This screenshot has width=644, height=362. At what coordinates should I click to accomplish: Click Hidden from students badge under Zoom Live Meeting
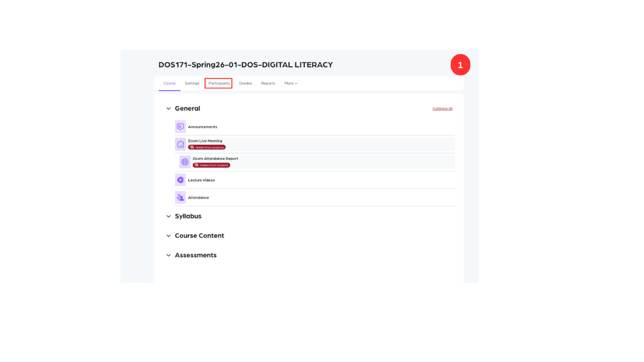tap(207, 147)
